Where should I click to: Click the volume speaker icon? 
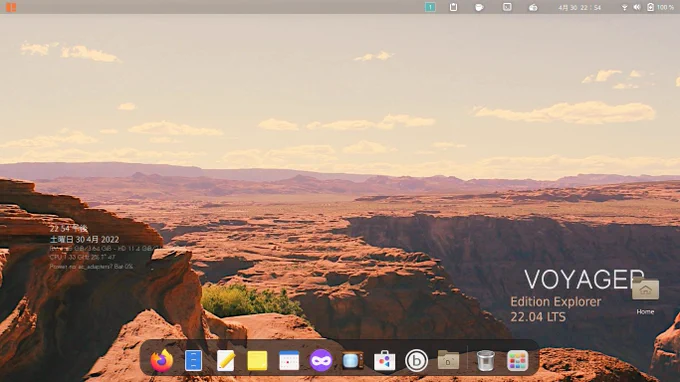coord(637,7)
